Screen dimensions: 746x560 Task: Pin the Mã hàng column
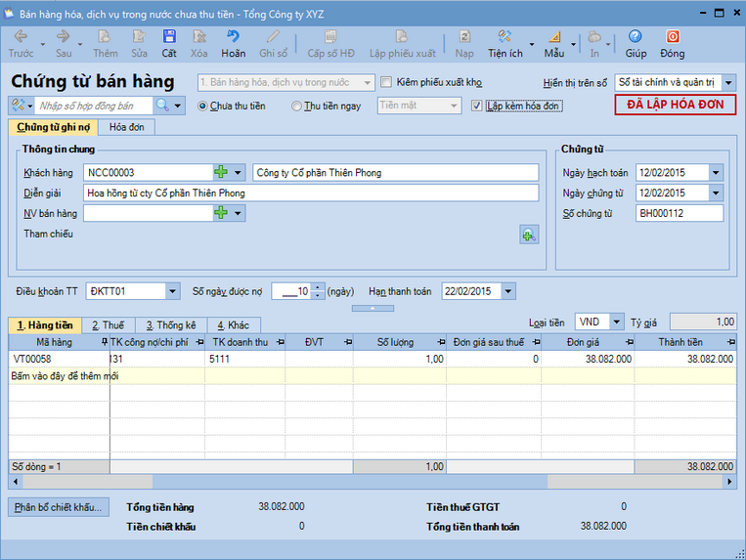(105, 342)
